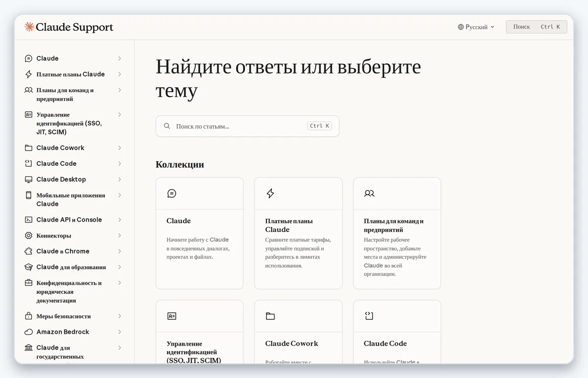The image size is (588, 378).
Task: Click the Коллекции section heading
Action: click(180, 164)
